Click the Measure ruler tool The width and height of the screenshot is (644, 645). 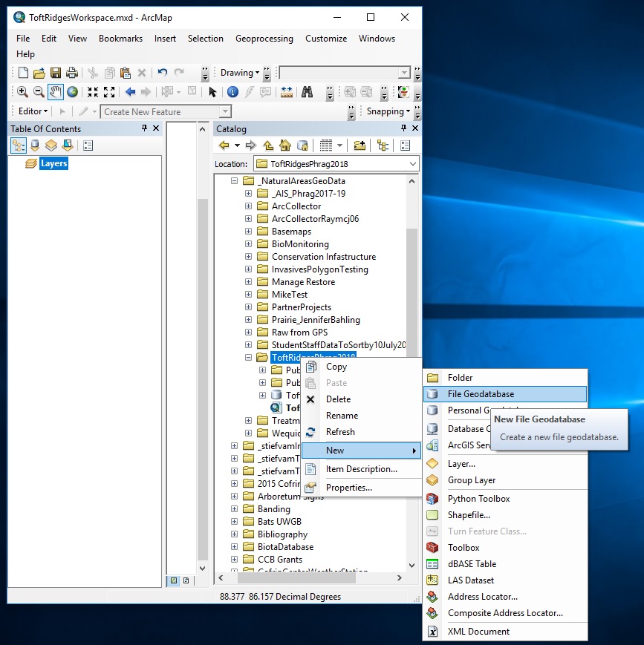pyautogui.click(x=287, y=92)
